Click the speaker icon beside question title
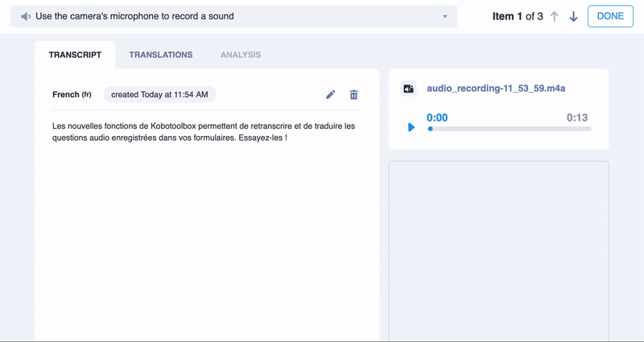This screenshot has height=342, width=644. (26, 16)
